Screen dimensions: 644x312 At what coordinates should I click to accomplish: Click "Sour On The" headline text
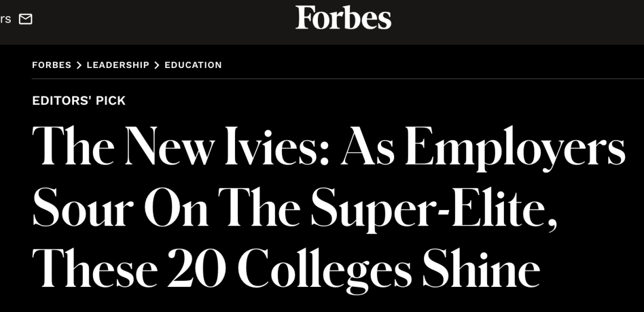click(166, 207)
